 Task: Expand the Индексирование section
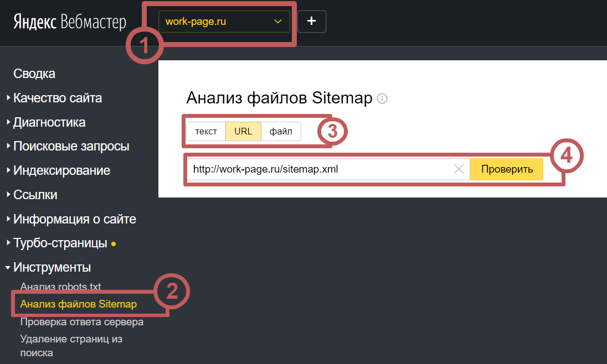click(61, 171)
